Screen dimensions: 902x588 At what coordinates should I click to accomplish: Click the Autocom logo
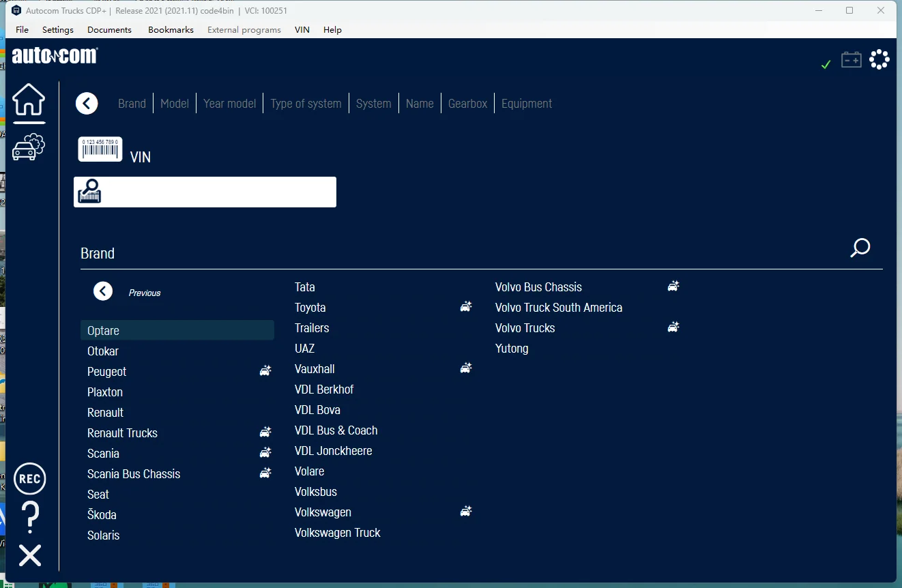pos(55,56)
